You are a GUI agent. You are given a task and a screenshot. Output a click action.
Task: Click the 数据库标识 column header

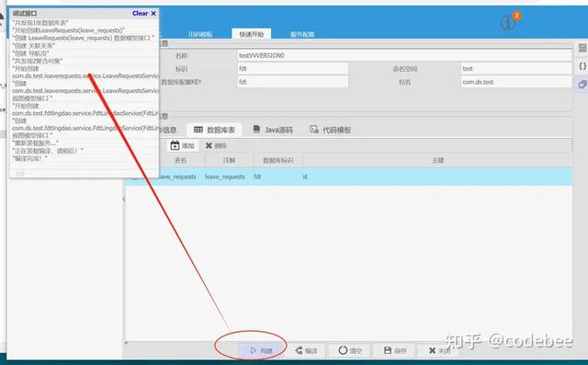[x=277, y=160]
